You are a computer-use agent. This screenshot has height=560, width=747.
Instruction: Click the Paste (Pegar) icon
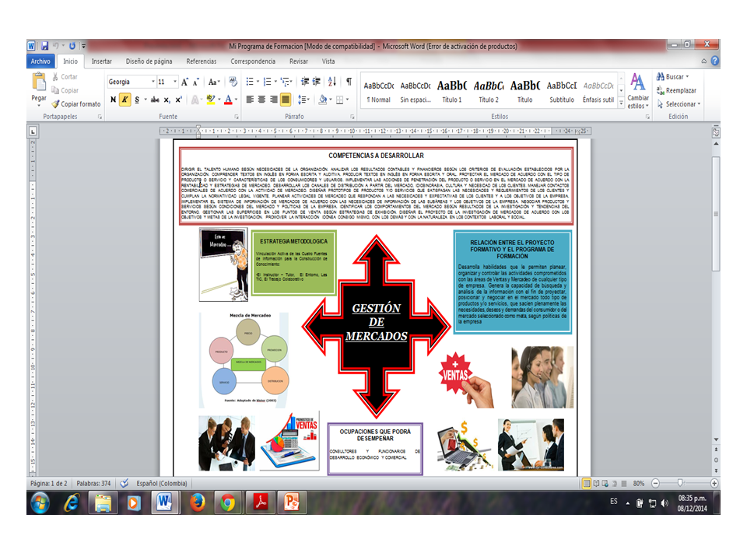pyautogui.click(x=39, y=82)
